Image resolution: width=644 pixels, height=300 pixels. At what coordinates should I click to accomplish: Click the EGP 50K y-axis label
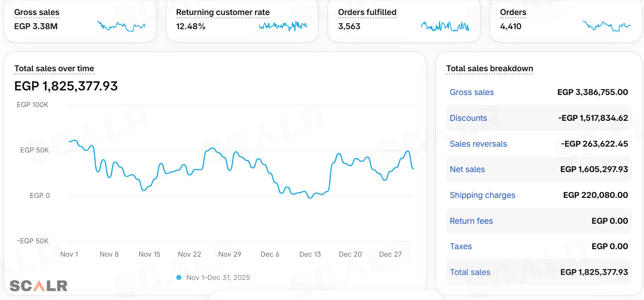pyautogui.click(x=35, y=150)
